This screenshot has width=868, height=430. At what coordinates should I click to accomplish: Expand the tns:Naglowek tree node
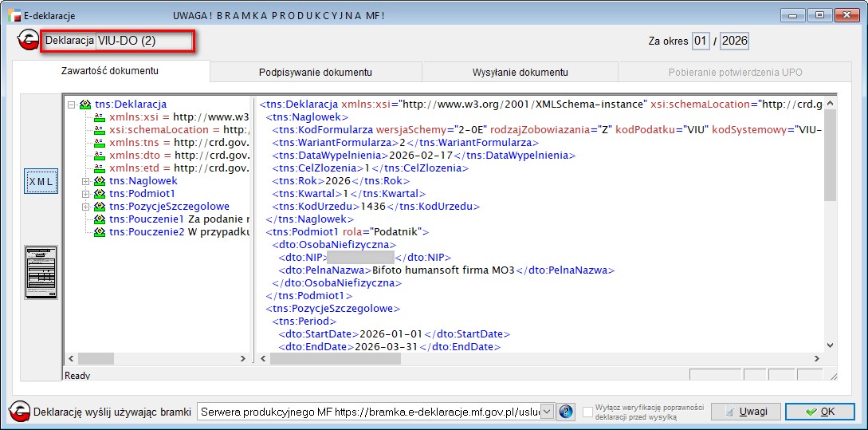85,180
